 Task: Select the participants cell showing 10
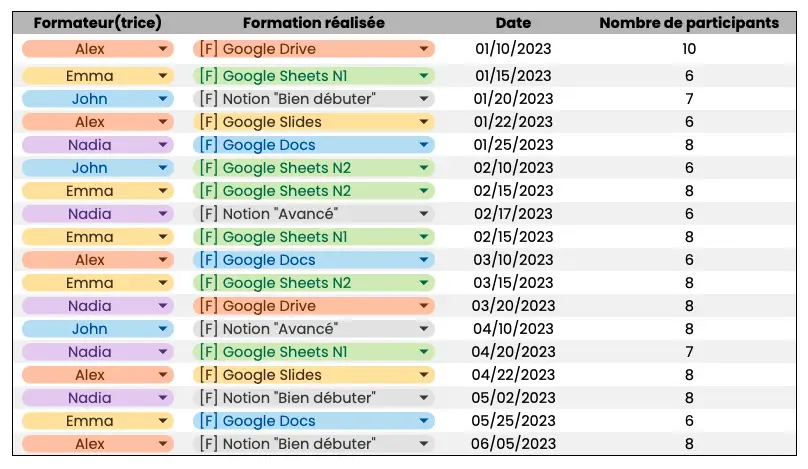pos(689,49)
